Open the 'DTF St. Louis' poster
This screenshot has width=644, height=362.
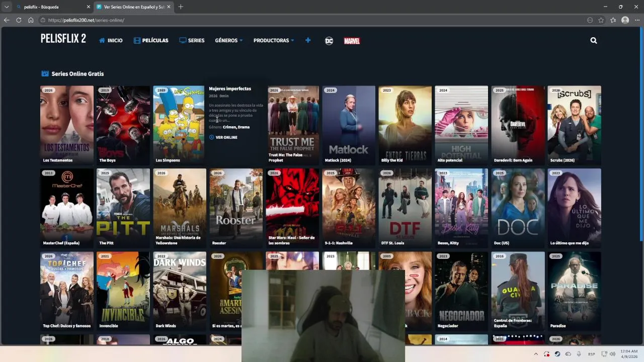coord(405,208)
